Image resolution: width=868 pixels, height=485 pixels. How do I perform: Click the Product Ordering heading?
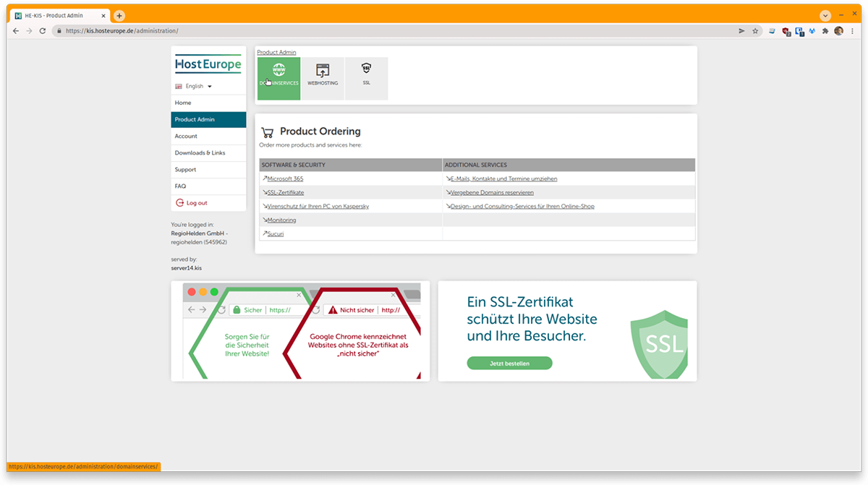(x=320, y=132)
